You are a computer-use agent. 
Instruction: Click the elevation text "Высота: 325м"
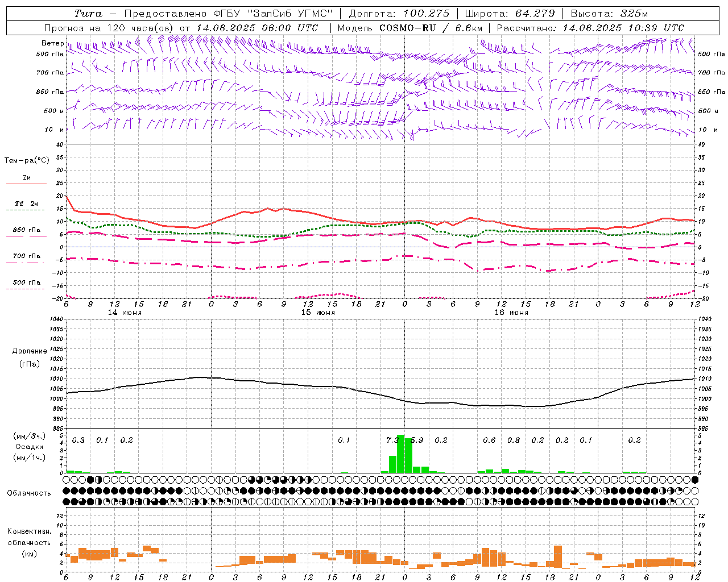[x=609, y=14]
